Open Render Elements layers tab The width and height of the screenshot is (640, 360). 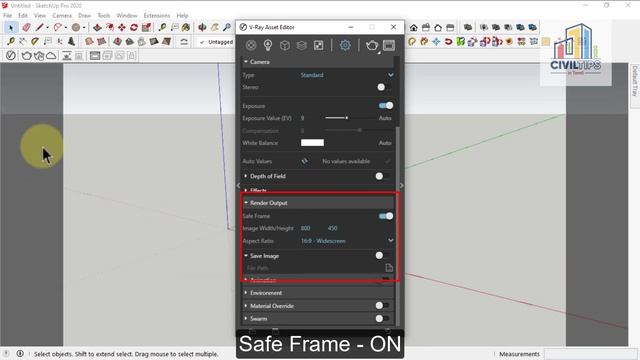point(302,45)
